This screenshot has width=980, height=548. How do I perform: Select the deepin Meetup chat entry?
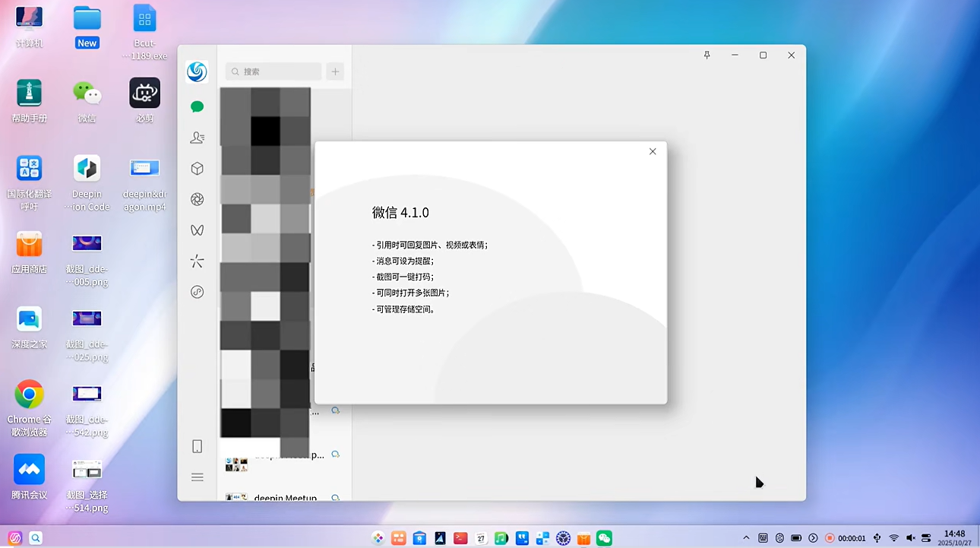tap(285, 496)
